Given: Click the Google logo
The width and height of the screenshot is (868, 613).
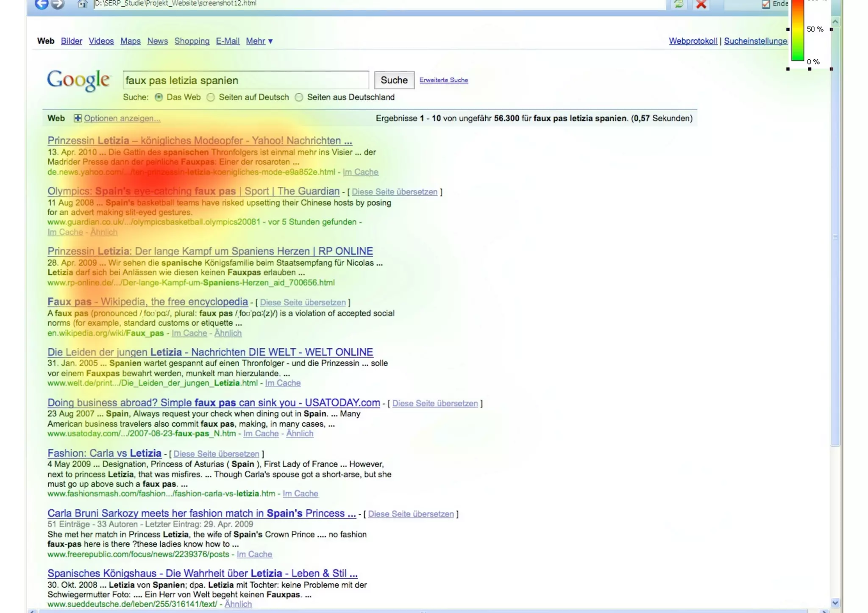Looking at the screenshot, I should point(78,80).
